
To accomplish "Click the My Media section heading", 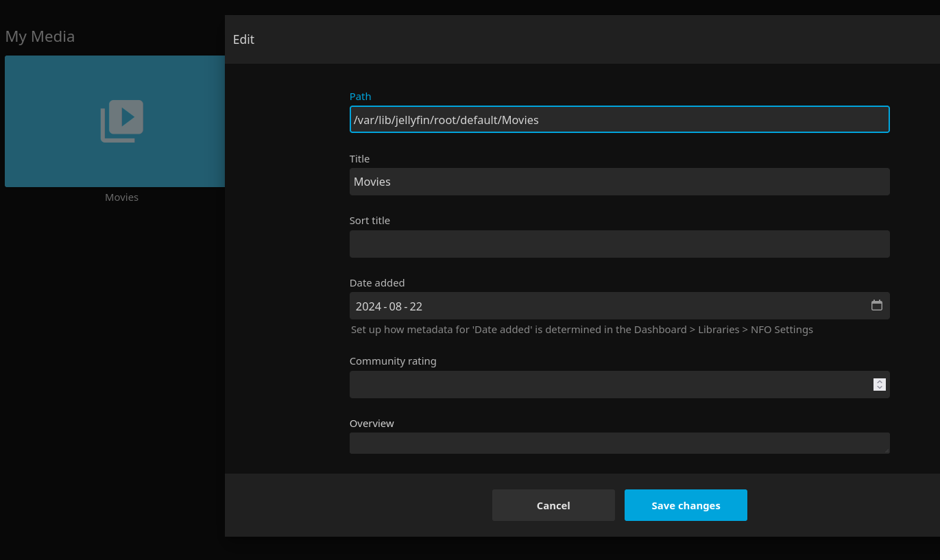I will [x=40, y=36].
